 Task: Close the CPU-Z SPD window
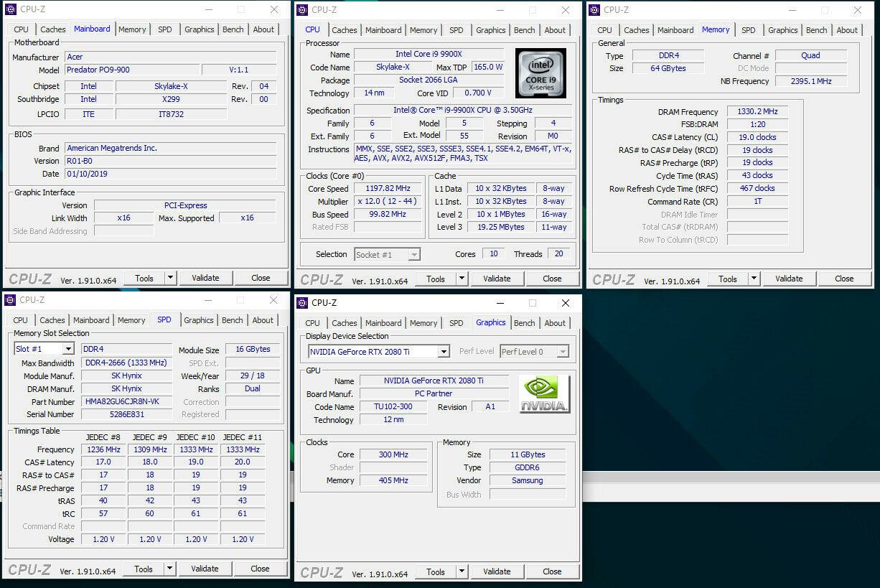(273, 300)
